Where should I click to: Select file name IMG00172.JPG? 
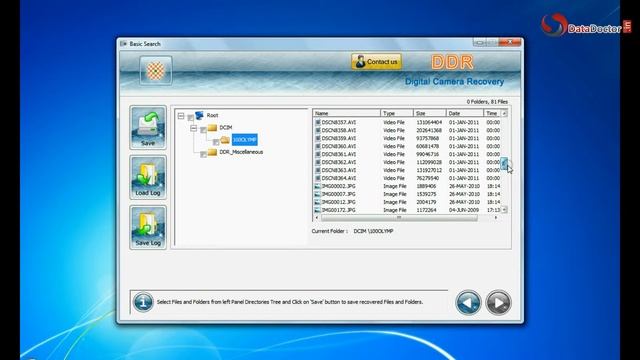338,210
